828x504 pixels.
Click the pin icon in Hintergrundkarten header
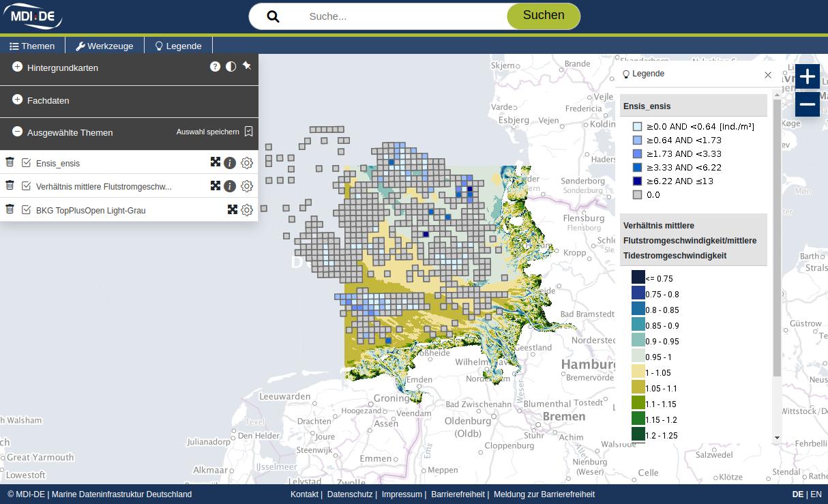pos(247,66)
